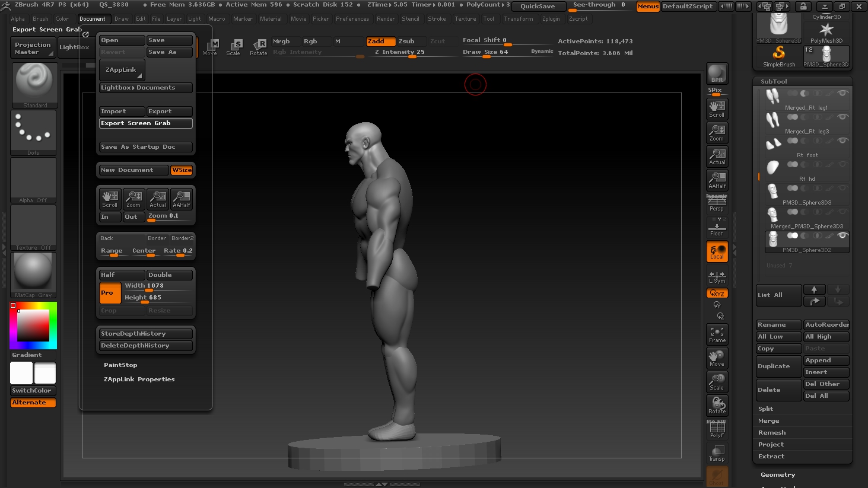Pick a color in the color picker square
868x488 pixels.
(33, 326)
